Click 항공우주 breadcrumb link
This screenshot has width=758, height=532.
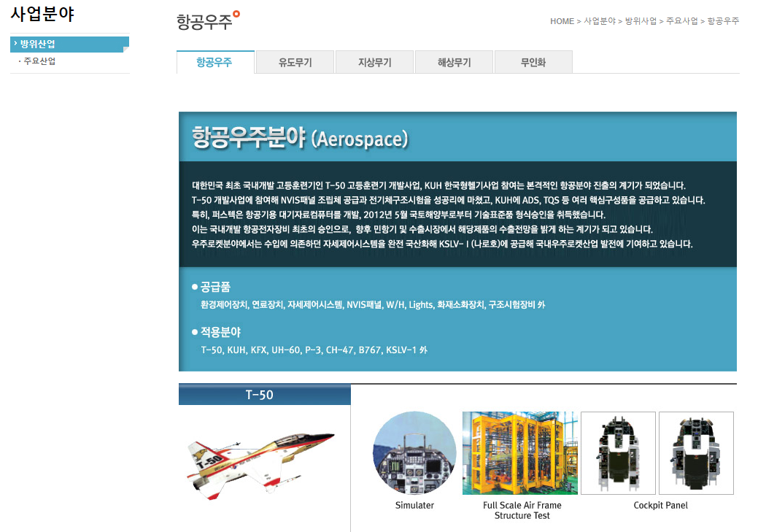tap(723, 21)
